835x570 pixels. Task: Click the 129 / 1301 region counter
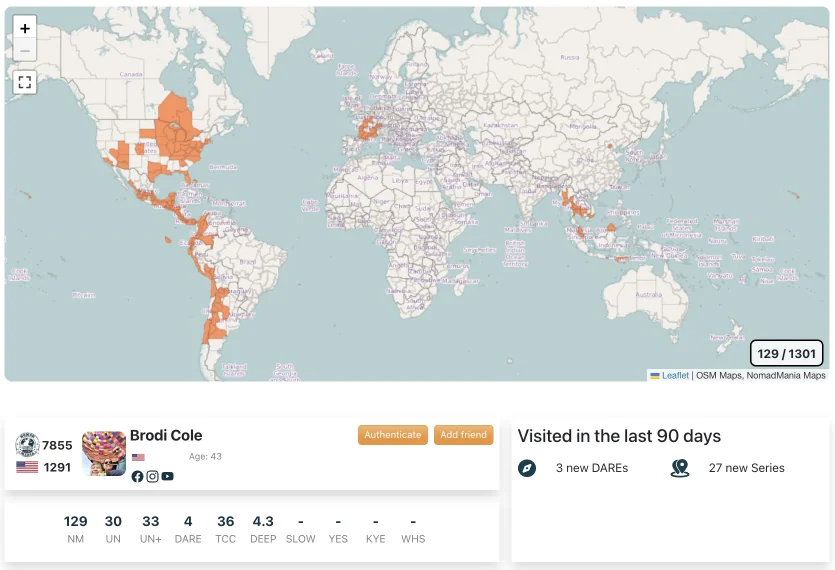(786, 354)
